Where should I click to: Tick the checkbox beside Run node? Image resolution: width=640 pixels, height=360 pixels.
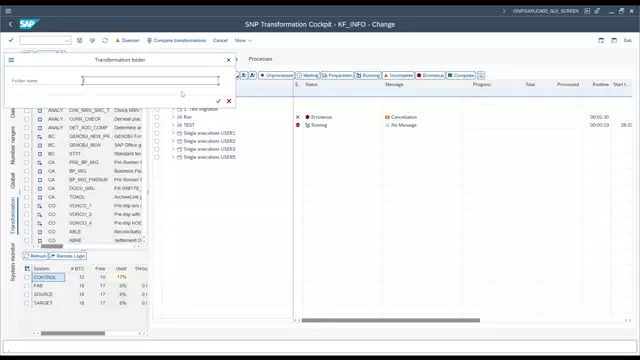(157, 117)
